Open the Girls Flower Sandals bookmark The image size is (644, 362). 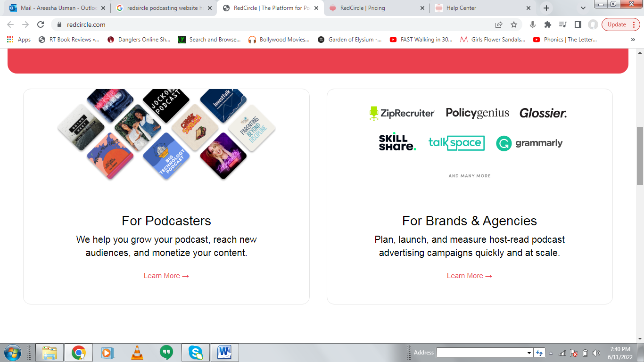(493, 40)
